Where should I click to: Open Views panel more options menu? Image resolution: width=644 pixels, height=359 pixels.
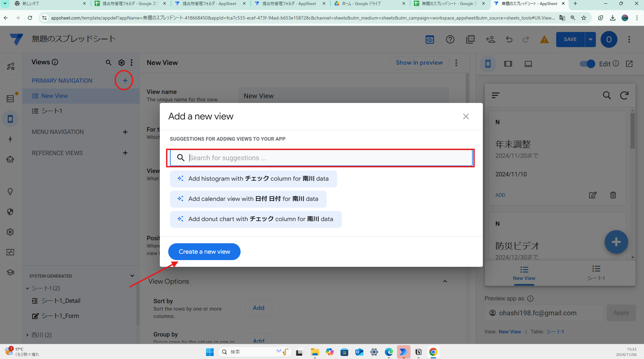[x=132, y=63]
